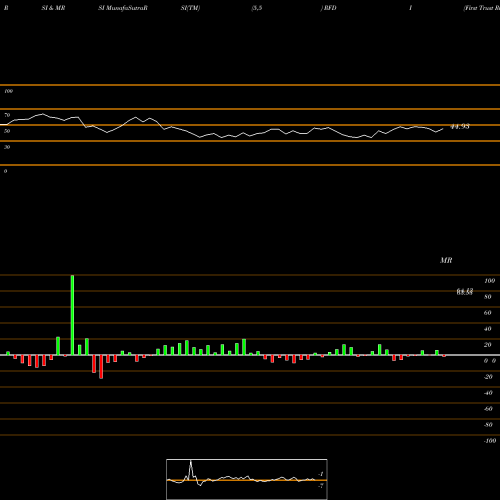Screen dimensions: 500x500
Task: Click the MR axis label 80
Action: click(x=488, y=297)
